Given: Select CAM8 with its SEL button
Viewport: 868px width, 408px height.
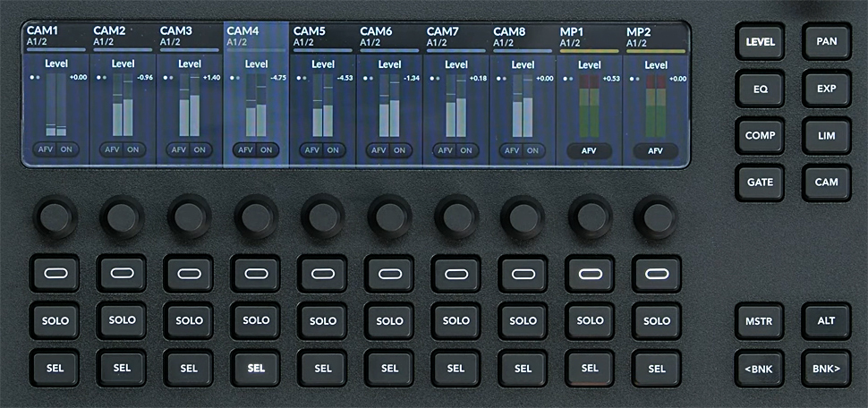Looking at the screenshot, I should [523, 368].
